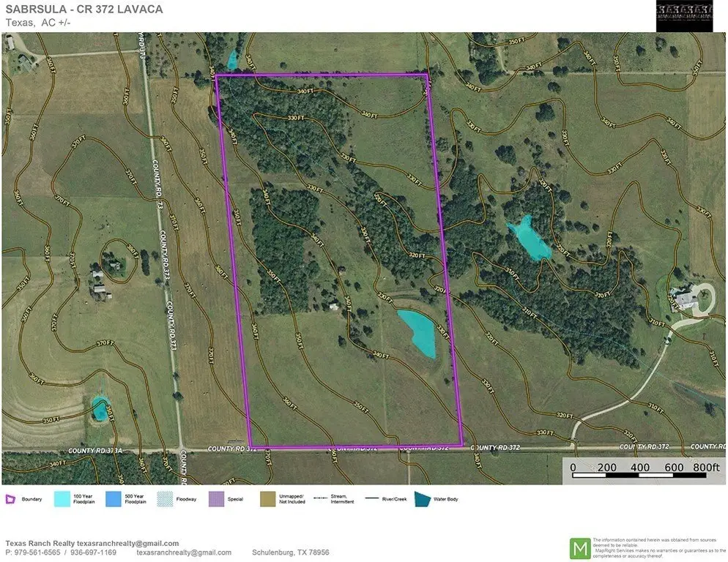Viewport: 728px width, 562px height.
Task: Click the company logo in top-right corner
Action: click(685, 15)
